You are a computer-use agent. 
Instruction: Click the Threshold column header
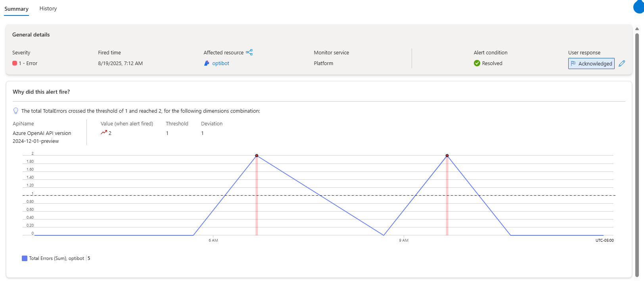click(177, 123)
